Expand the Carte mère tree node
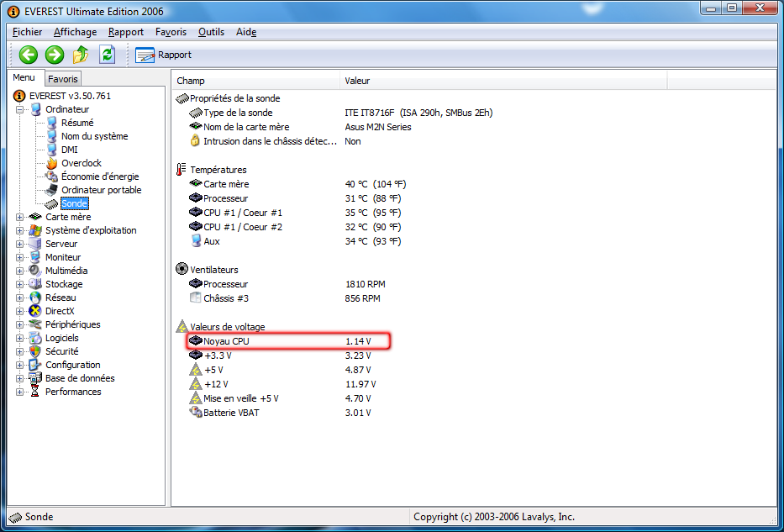Screen dimensions: 784x532 (20, 217)
